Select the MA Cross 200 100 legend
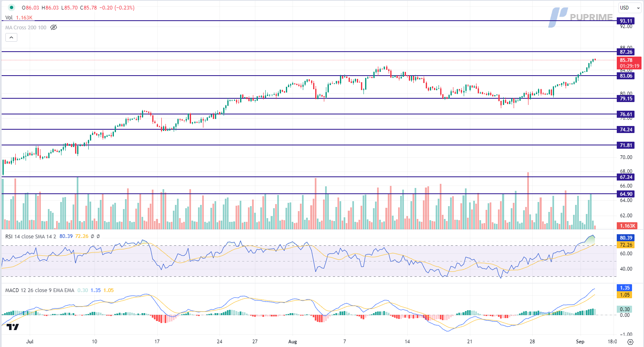644x347 pixels. [26, 28]
